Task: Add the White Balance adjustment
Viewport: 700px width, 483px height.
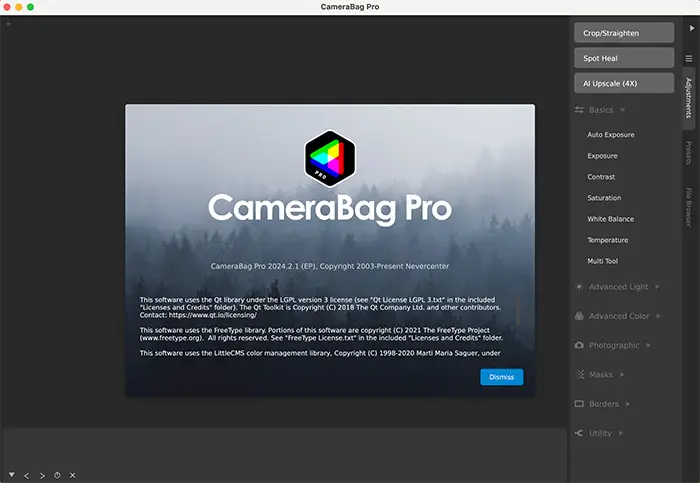Action: [x=610, y=219]
